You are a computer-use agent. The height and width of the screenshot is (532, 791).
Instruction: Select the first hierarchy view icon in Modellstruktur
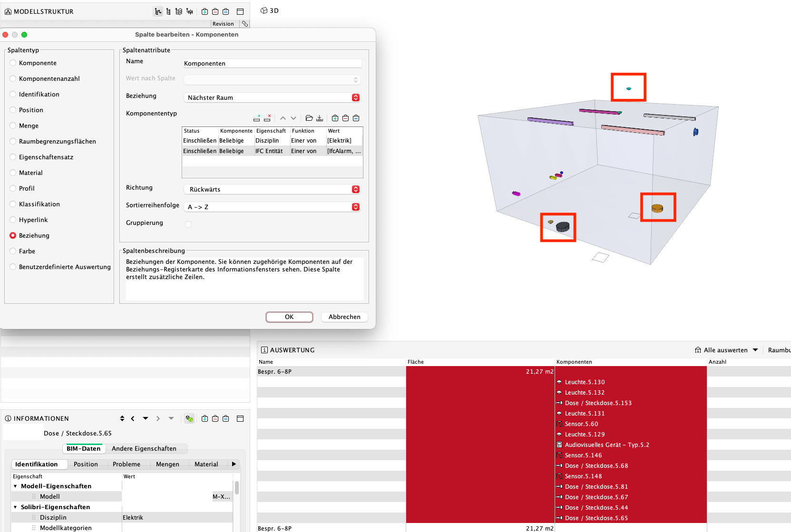pyautogui.click(x=158, y=11)
